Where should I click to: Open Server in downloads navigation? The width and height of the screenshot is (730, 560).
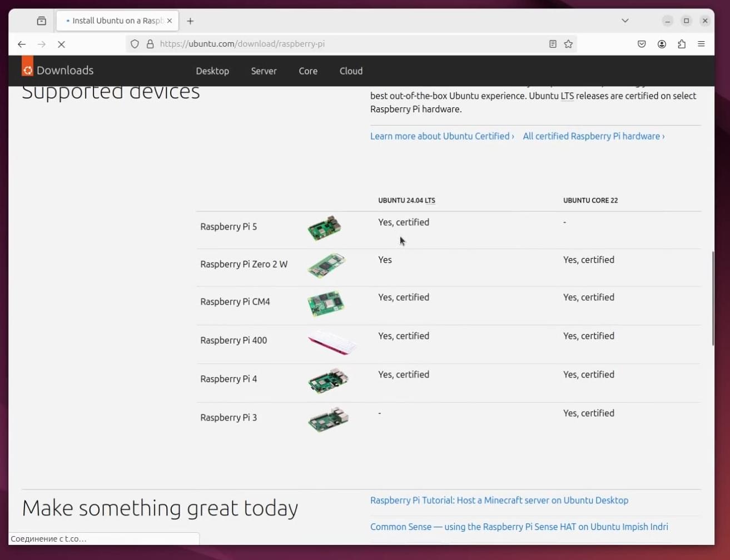point(264,71)
